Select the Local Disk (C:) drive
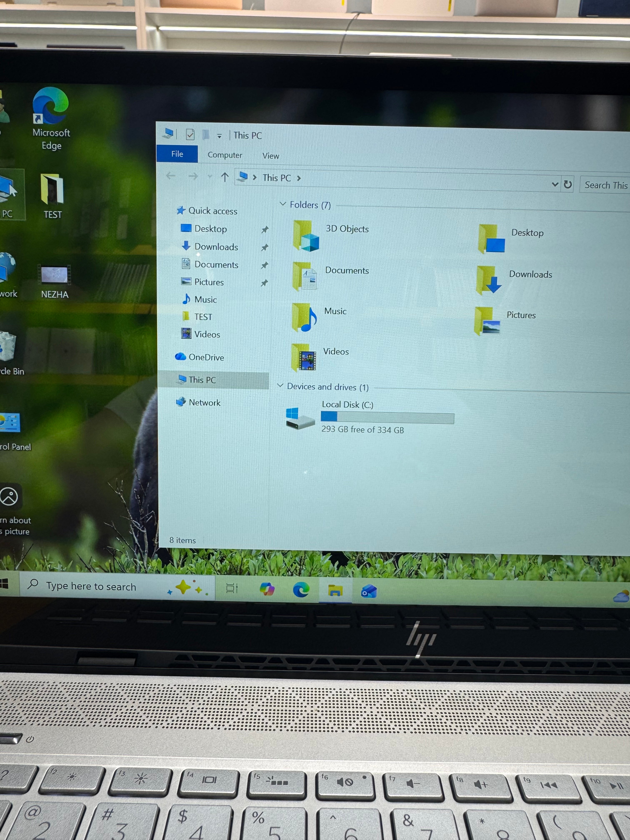The image size is (630, 840). click(x=370, y=417)
